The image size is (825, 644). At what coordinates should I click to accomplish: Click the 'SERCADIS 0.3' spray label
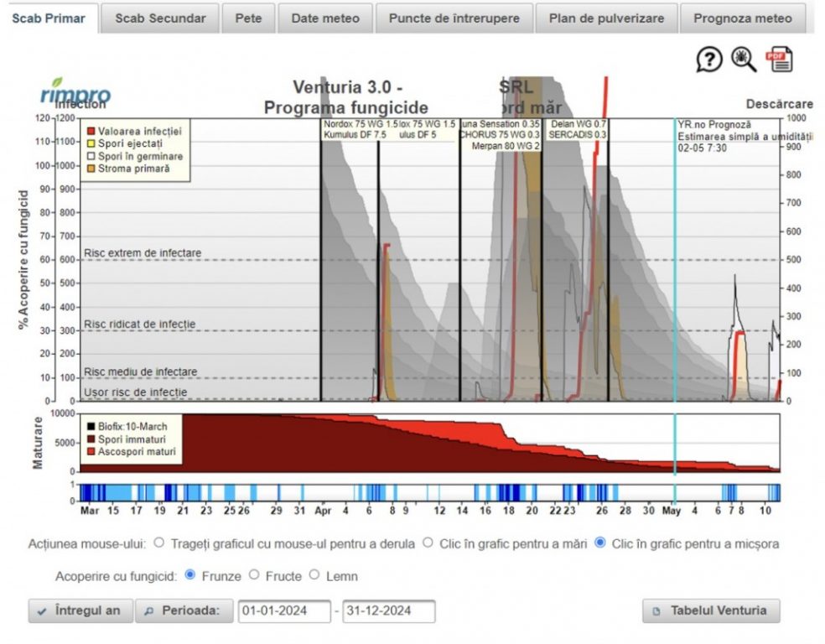point(577,135)
